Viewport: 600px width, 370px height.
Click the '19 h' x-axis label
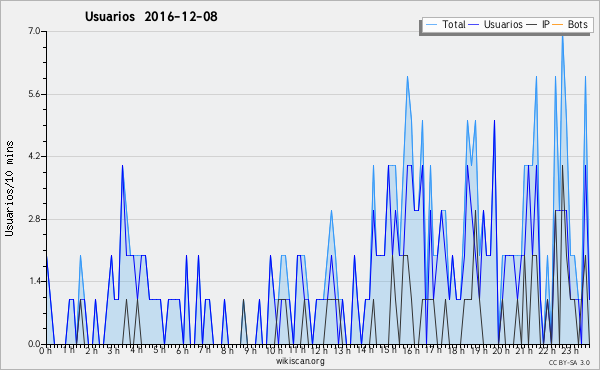478,350
